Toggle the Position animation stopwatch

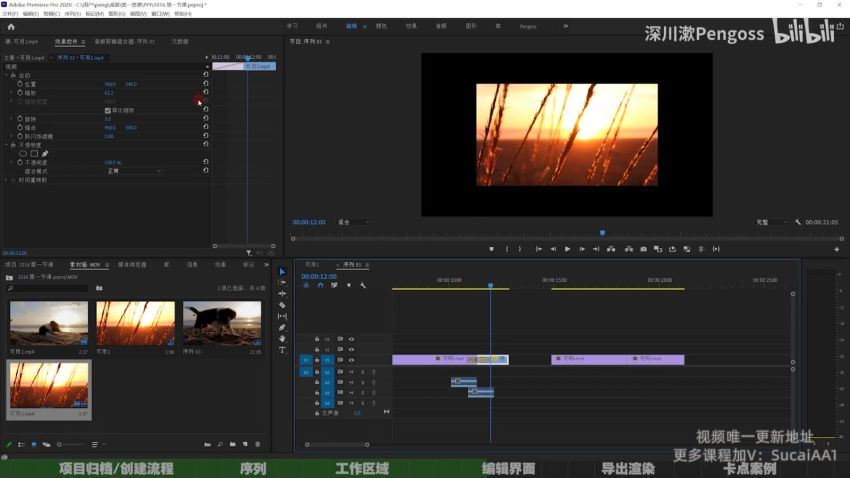click(20, 84)
